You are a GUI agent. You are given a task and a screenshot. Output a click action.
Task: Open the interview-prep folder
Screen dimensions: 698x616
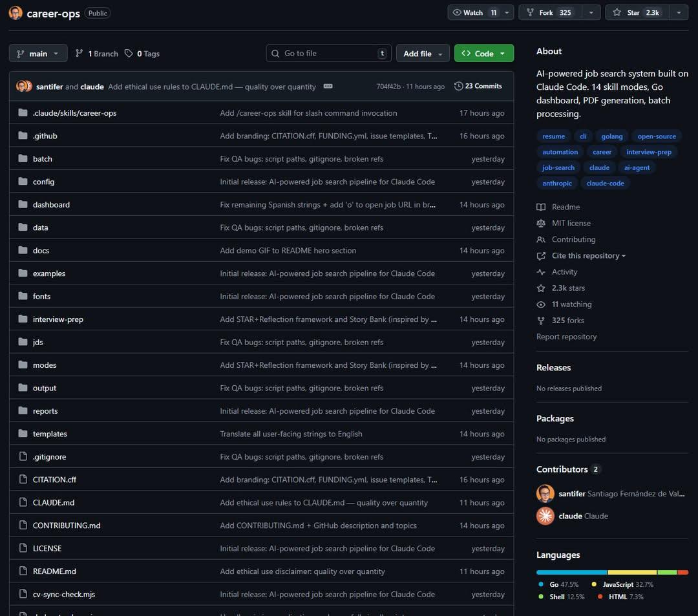[58, 319]
